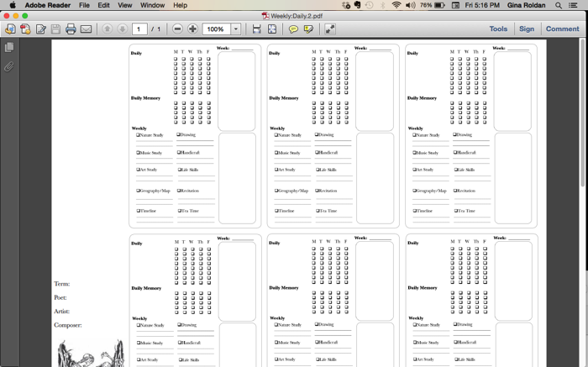Viewport: 588px width, 367px height.
Task: Open the Window menu
Action: tap(152, 5)
